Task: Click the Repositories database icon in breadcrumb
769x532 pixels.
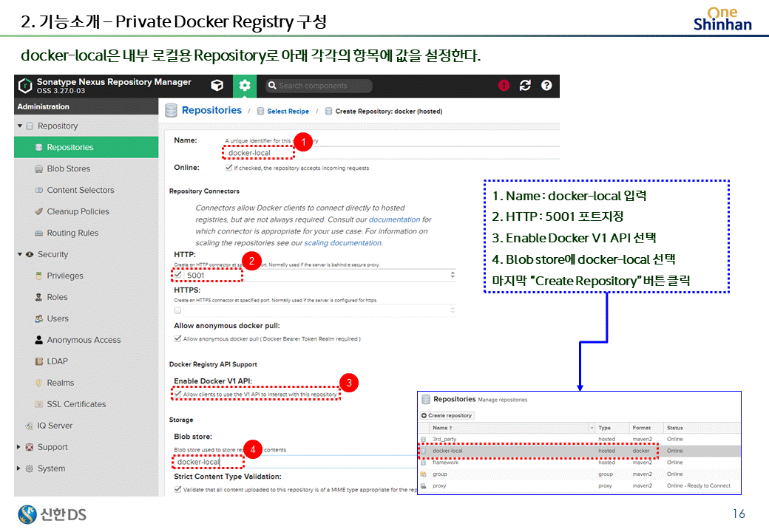Action: pos(171,111)
